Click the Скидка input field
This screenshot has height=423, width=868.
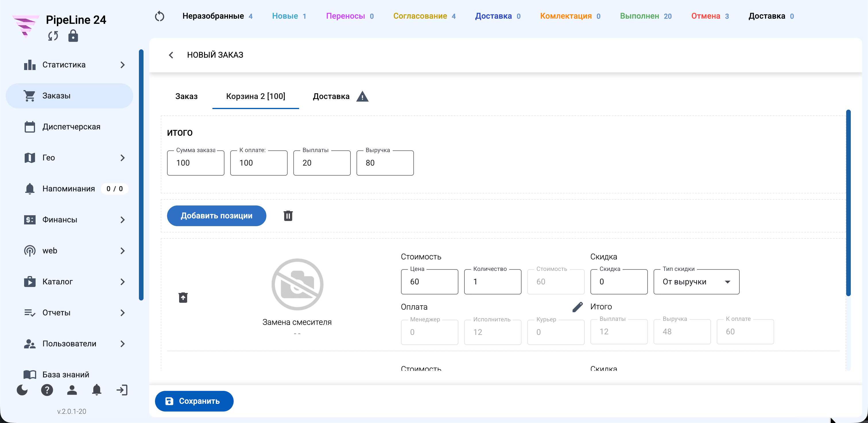pos(619,282)
